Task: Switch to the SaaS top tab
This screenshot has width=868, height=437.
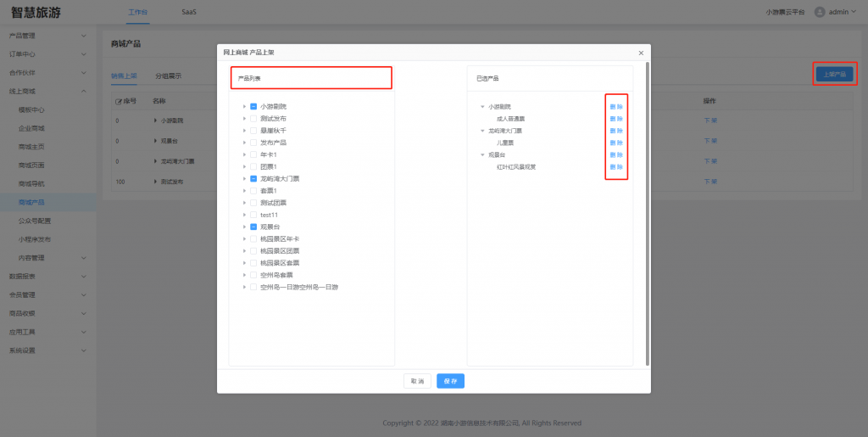Action: pyautogui.click(x=189, y=13)
